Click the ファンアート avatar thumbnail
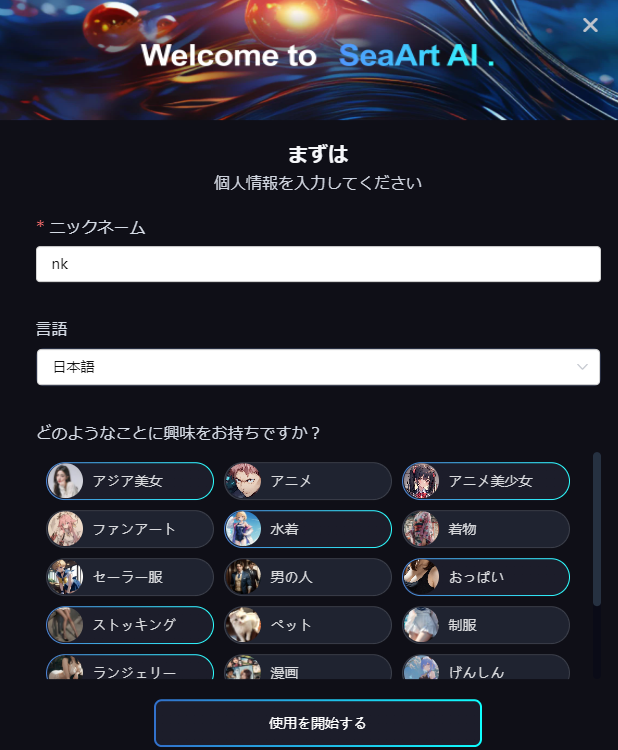This screenshot has height=750, width=618. pos(66,529)
